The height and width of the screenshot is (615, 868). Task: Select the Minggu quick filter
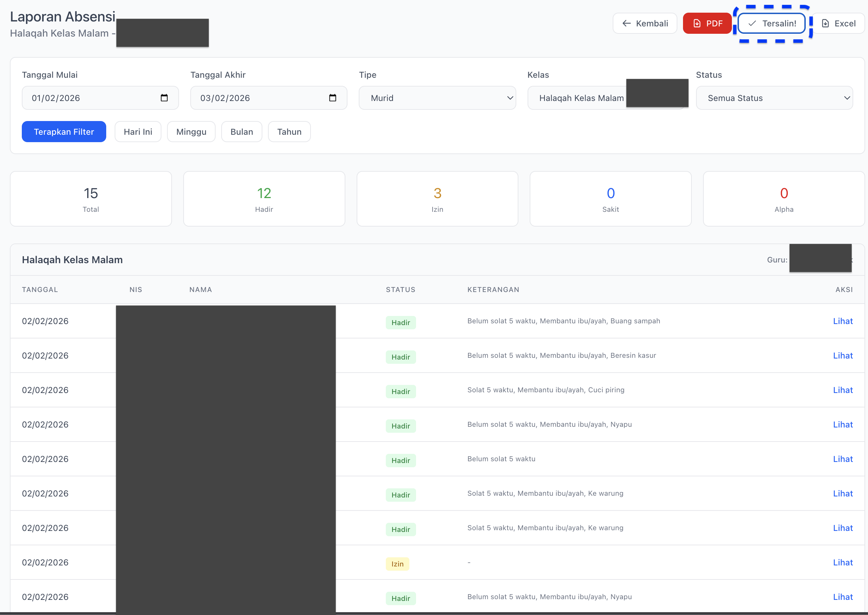click(191, 132)
